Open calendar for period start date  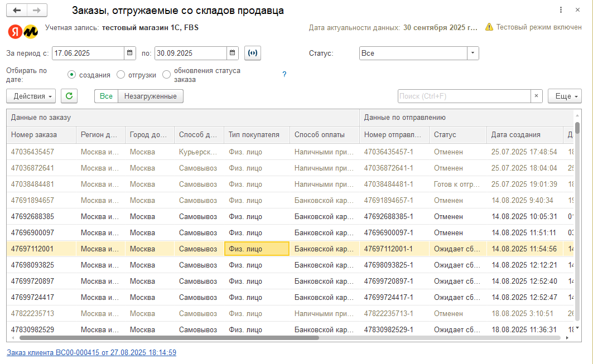pyautogui.click(x=130, y=53)
